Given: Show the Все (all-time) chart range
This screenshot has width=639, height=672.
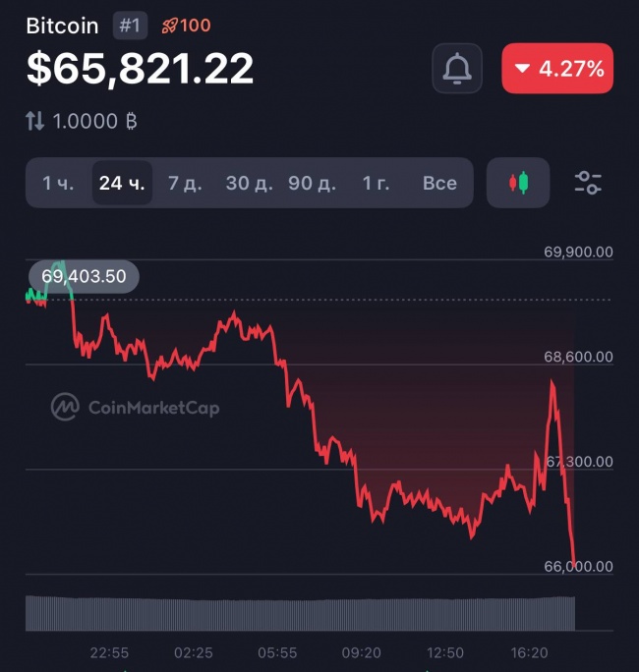Looking at the screenshot, I should tap(439, 183).
